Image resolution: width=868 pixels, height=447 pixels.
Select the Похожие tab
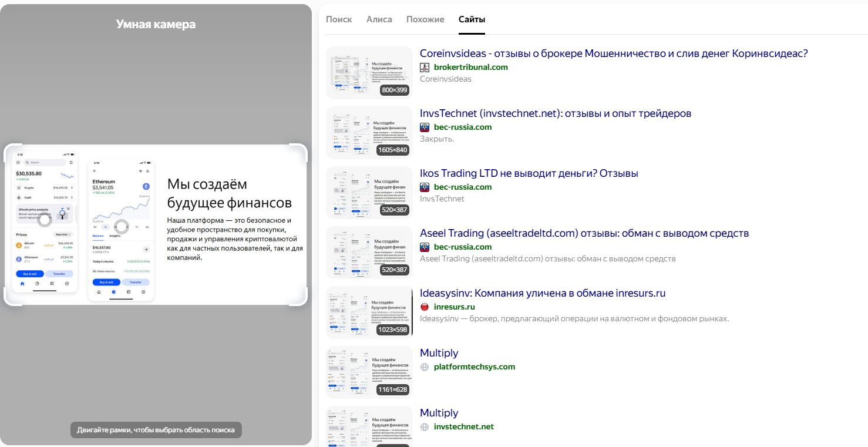(425, 19)
